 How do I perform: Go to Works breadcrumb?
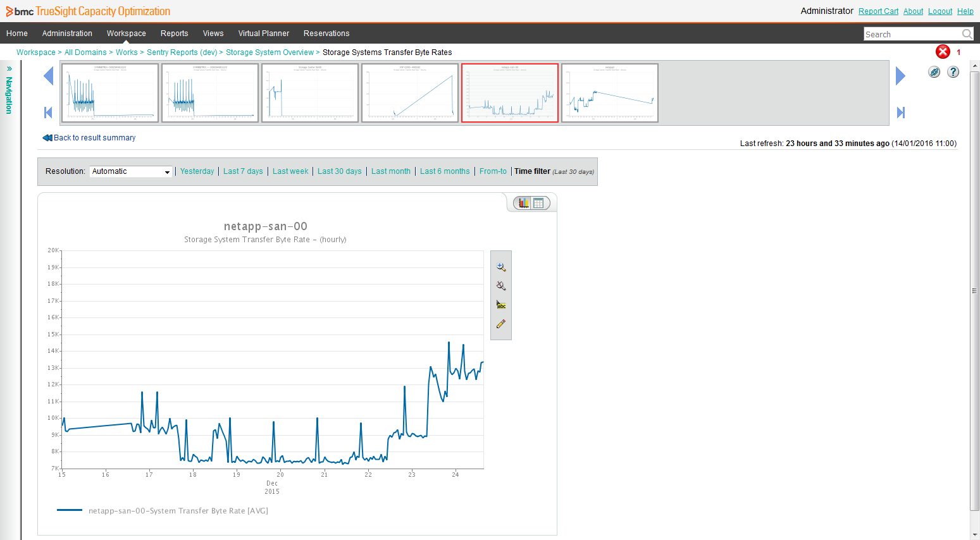(x=127, y=52)
